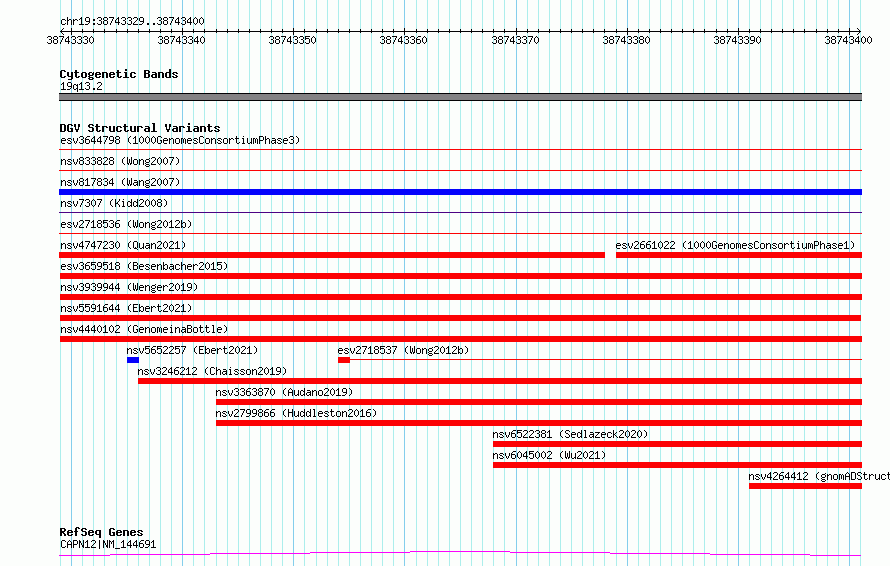The image size is (890, 566).
Task: Select nsv5591644 Ebert2021 label
Action: click(x=126, y=308)
